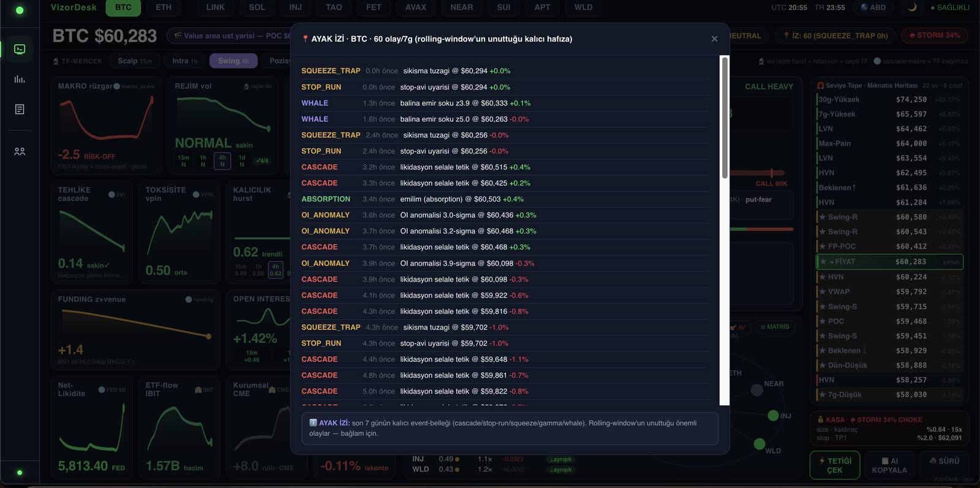Switch to Intra 1h timeframe
The width and height of the screenshot is (980, 488).
184,61
